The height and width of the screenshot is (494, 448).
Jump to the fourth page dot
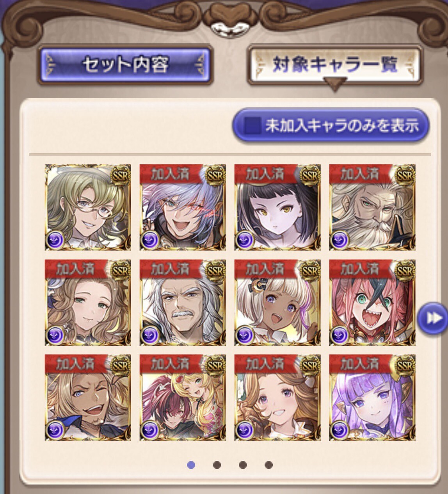268,465
